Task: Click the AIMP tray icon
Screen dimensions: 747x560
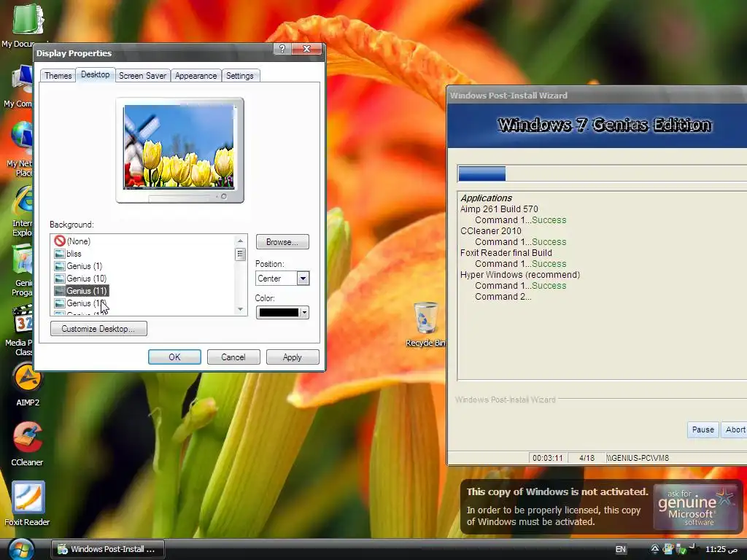Action: point(655,550)
